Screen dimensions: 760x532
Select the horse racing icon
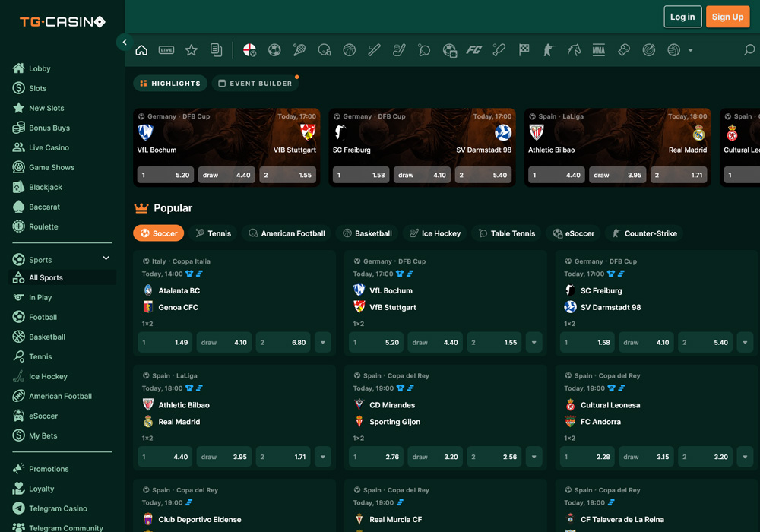pos(574,50)
